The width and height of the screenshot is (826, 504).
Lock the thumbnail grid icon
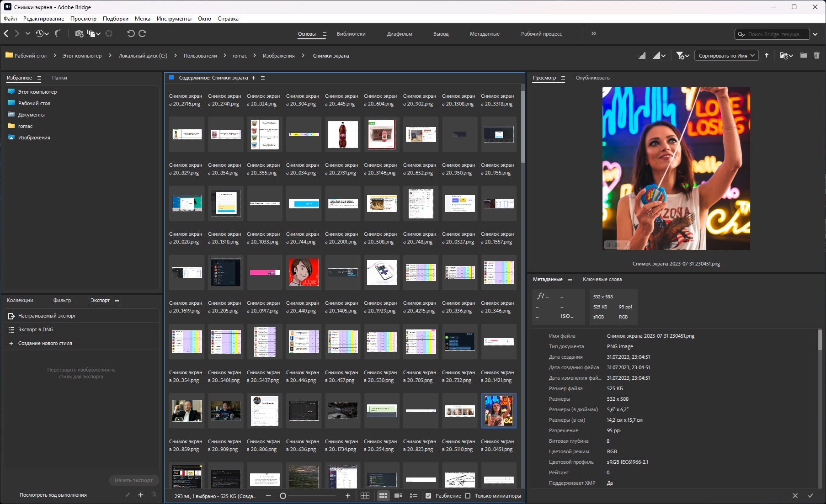pos(365,496)
